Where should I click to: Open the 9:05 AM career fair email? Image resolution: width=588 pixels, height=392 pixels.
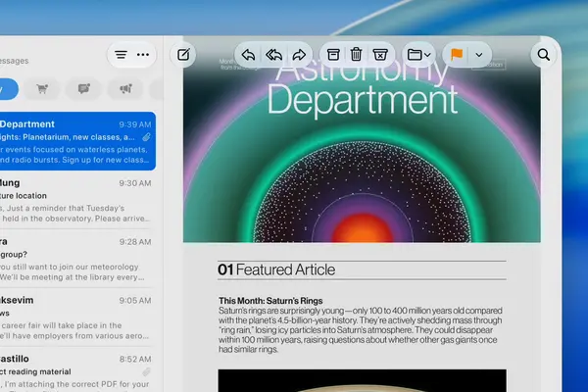76,318
